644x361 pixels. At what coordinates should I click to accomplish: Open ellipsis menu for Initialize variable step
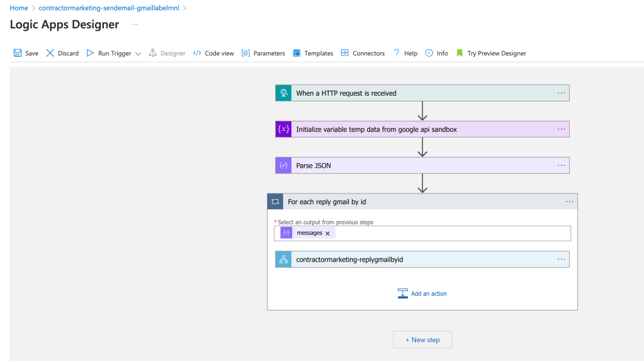pos(561,129)
